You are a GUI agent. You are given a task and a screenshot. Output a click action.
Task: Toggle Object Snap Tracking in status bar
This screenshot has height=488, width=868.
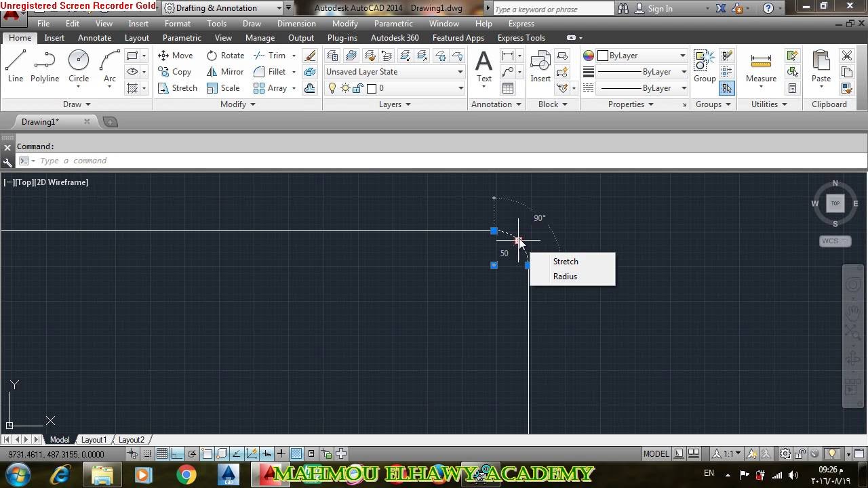pos(237,454)
